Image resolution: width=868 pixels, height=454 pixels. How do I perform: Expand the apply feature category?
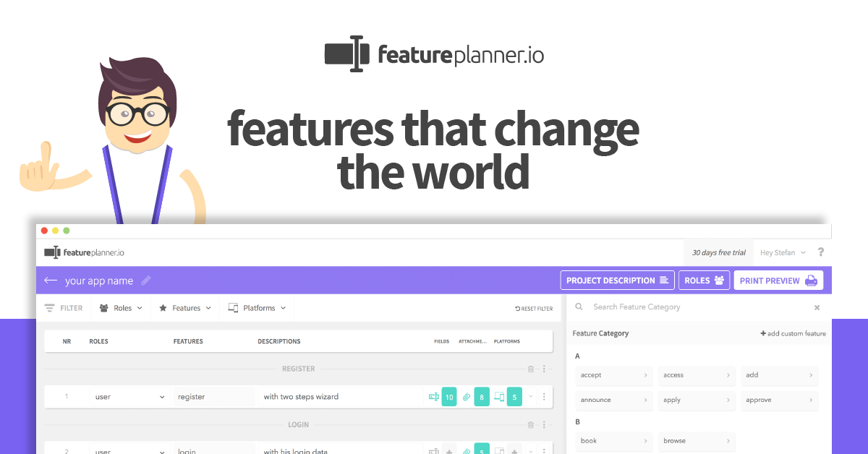(697, 400)
